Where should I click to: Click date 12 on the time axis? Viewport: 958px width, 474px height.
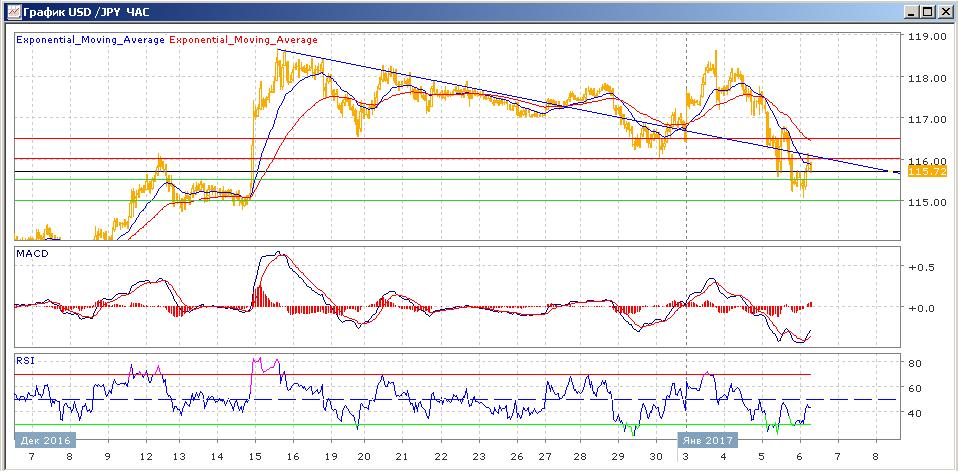(x=145, y=456)
